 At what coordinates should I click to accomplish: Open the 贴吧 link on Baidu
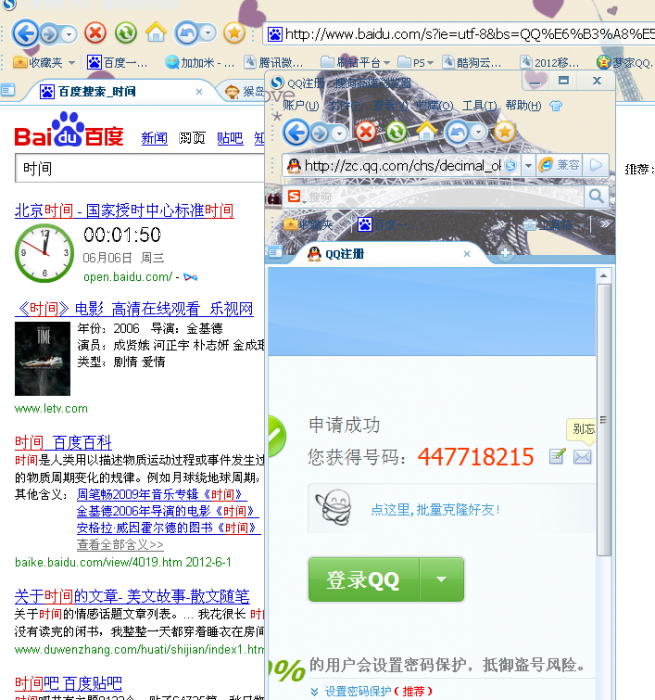point(230,138)
